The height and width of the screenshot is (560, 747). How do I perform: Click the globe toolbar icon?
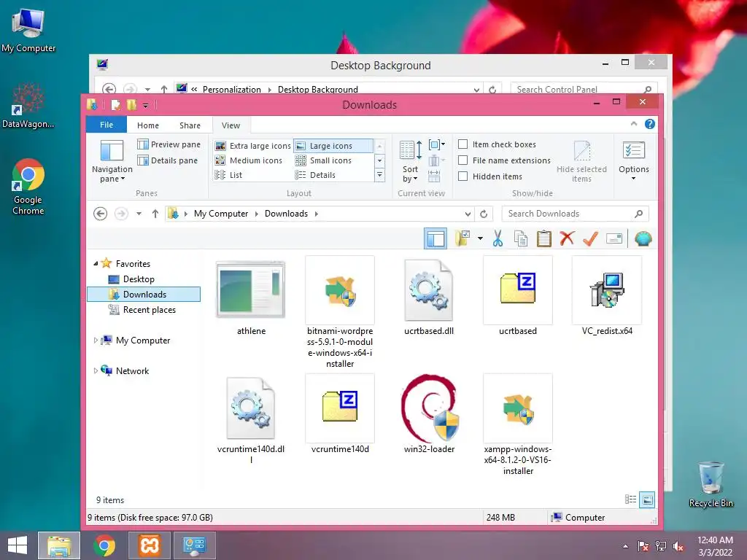pyautogui.click(x=643, y=238)
